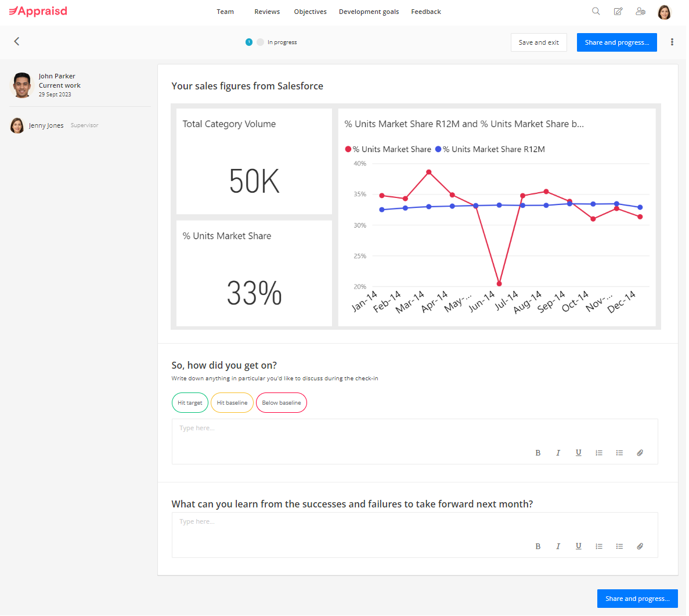Select the Hit target tag
The width and height of the screenshot is (689, 616).
pyautogui.click(x=190, y=403)
